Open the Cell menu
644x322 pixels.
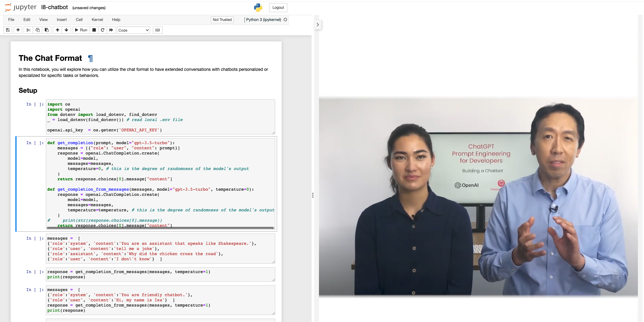point(79,20)
